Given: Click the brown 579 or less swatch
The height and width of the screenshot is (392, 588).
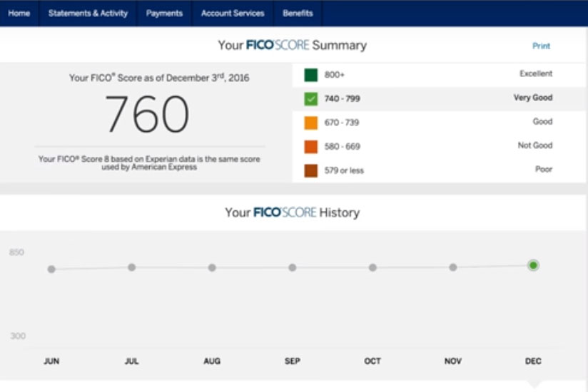Looking at the screenshot, I should [311, 171].
